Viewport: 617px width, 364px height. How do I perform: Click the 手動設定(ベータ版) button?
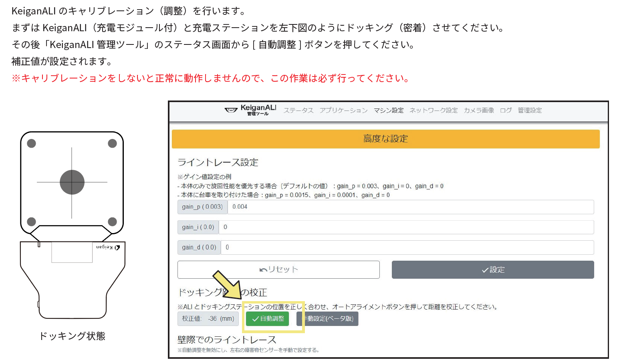click(x=327, y=319)
